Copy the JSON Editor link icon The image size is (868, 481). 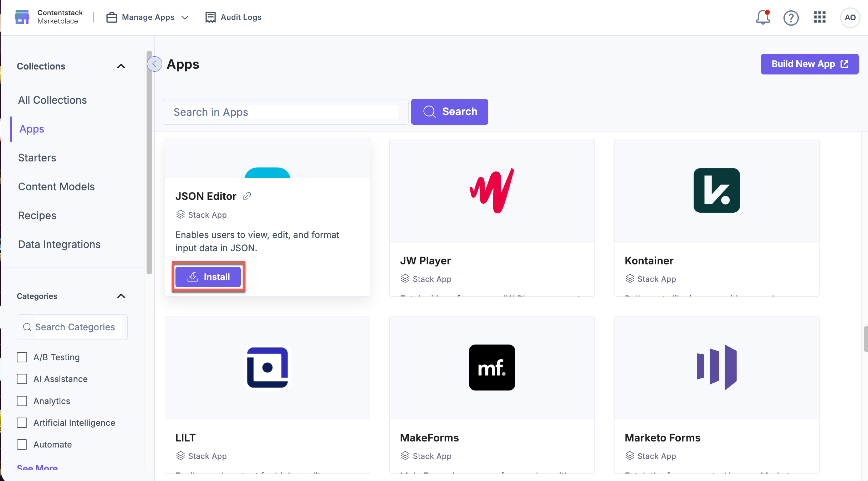pos(247,196)
